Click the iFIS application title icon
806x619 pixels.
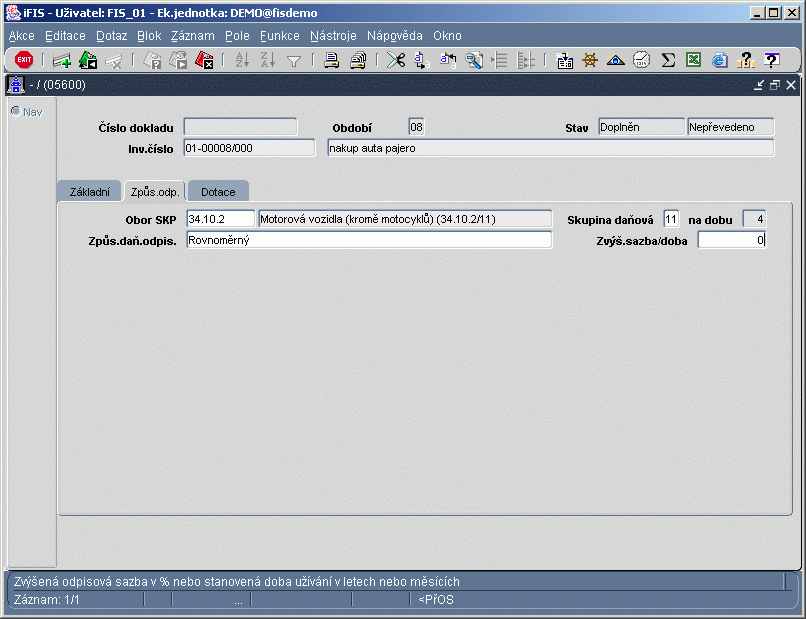13,12
